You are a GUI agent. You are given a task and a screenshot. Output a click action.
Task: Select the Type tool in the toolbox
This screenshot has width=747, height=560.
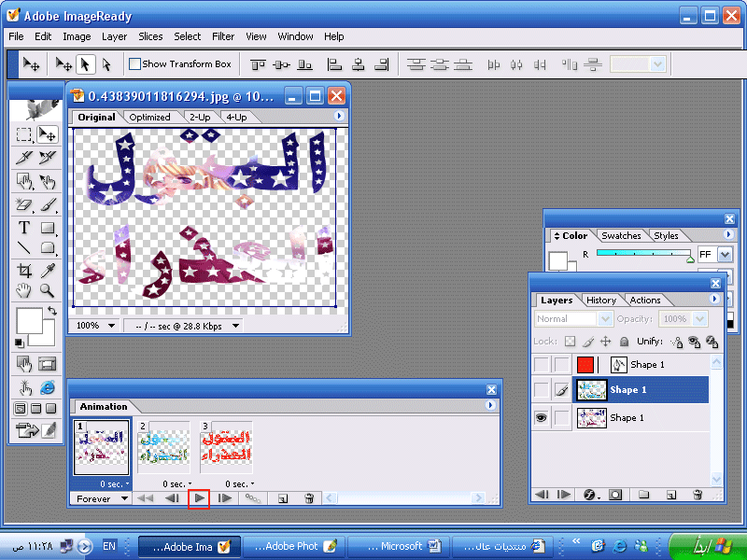click(24, 227)
